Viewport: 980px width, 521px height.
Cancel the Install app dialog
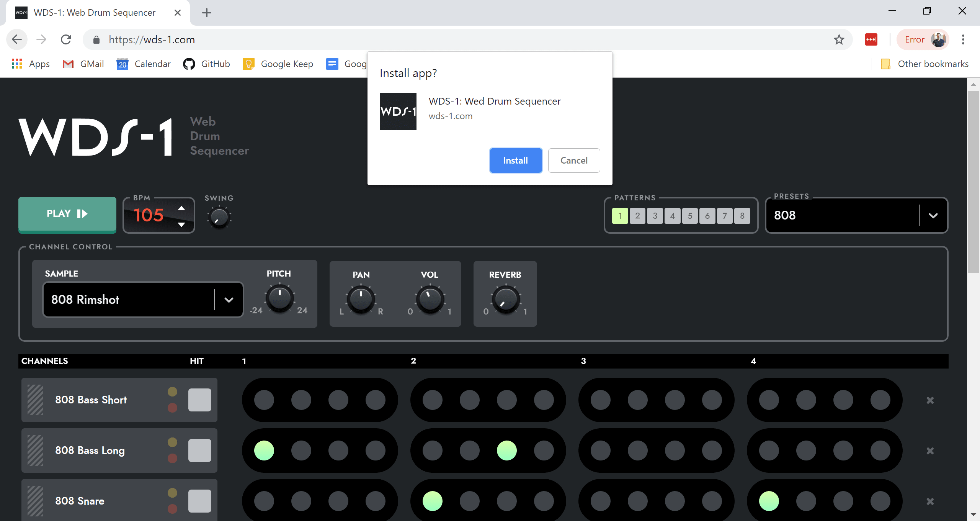tap(574, 161)
